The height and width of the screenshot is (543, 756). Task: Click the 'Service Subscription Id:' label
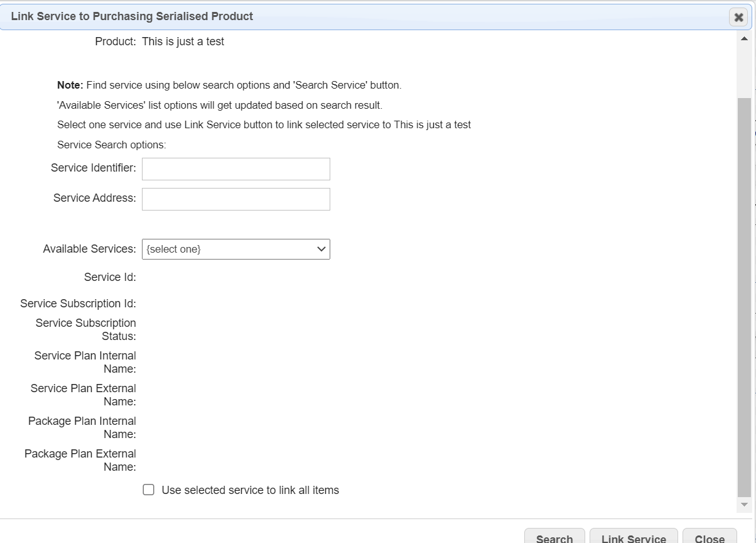(78, 304)
